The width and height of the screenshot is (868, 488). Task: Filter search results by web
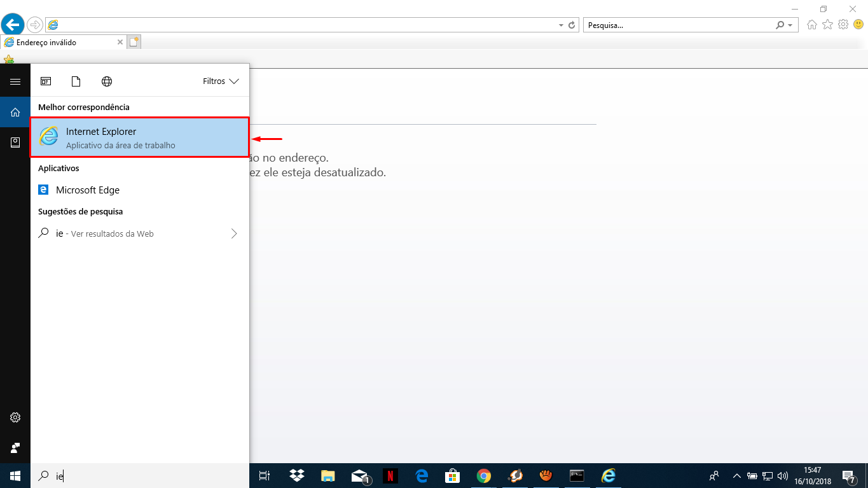pyautogui.click(x=107, y=81)
